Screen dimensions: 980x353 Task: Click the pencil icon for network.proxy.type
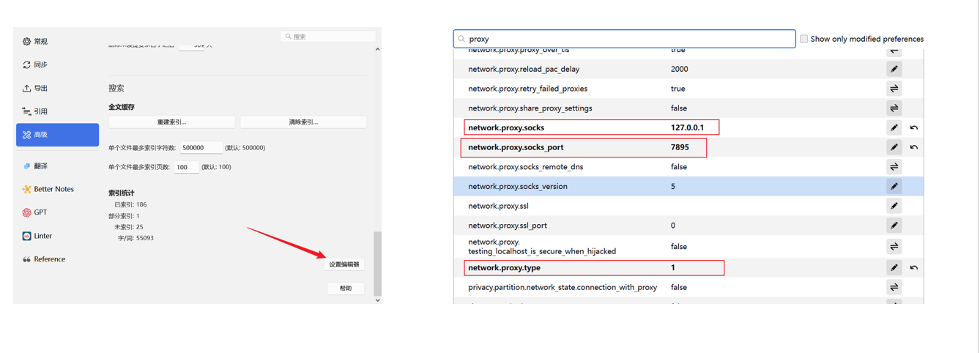click(x=894, y=268)
